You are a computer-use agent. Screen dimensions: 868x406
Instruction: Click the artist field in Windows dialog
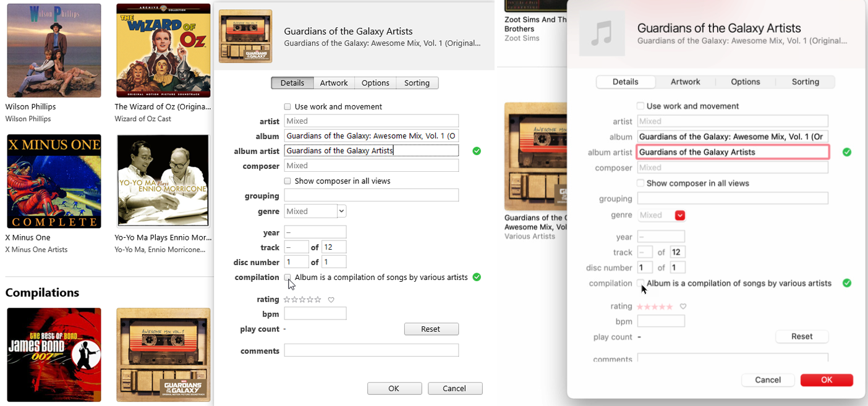pos(372,121)
